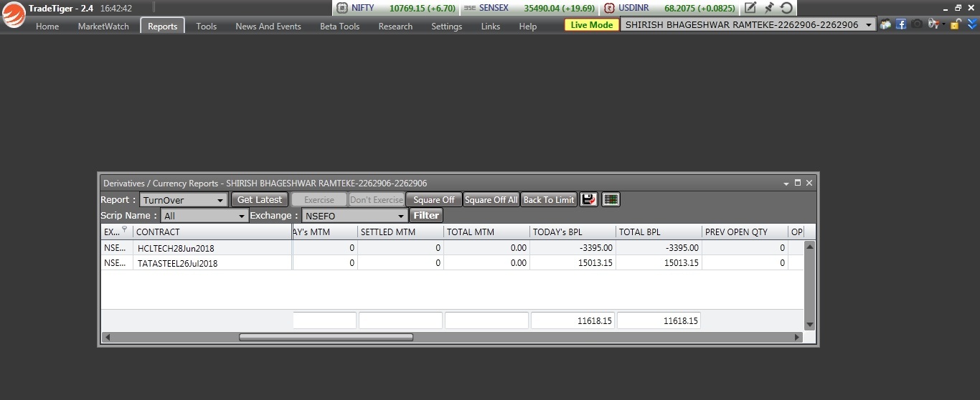Viewport: 980px width, 400px height.
Task: Click the megaphone announcements icon
Action: (x=933, y=24)
